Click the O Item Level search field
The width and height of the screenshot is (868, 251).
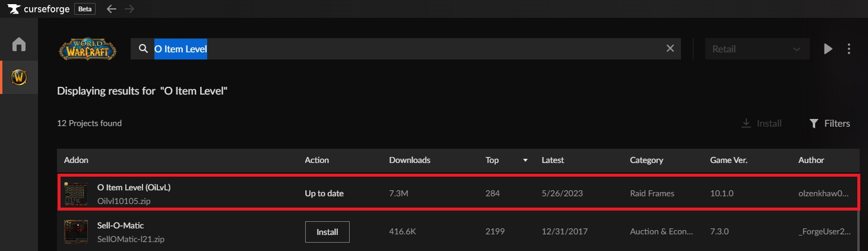tap(406, 49)
